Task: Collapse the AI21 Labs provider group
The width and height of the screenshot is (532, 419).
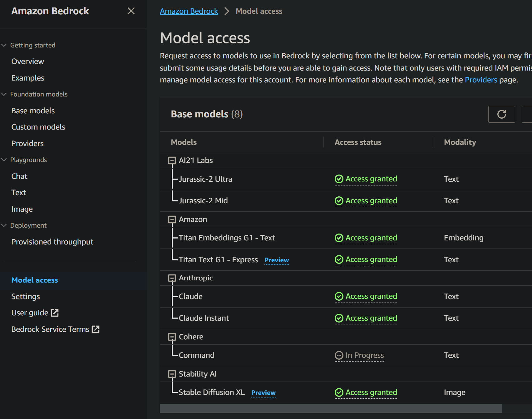Action: [x=172, y=160]
